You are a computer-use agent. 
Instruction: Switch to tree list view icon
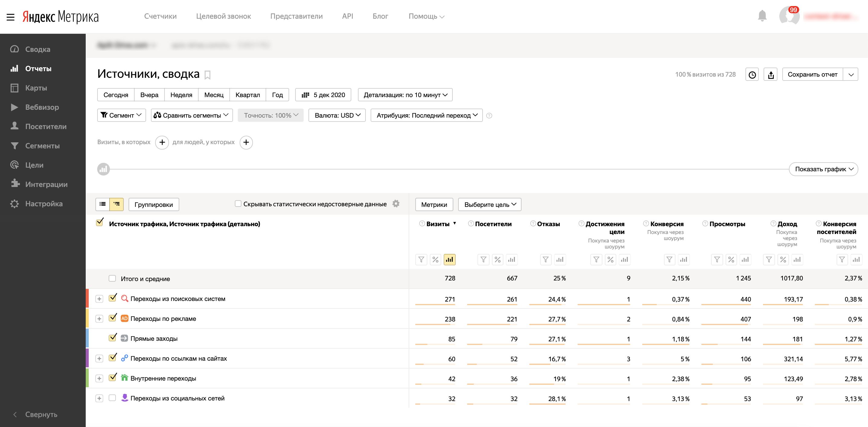point(116,204)
